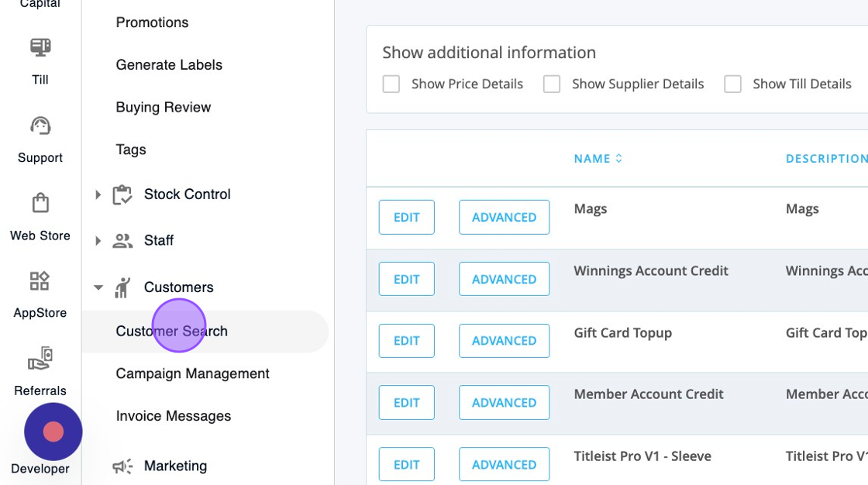The height and width of the screenshot is (485, 868).
Task: Click the Referrals label in sidebar
Action: (40, 391)
